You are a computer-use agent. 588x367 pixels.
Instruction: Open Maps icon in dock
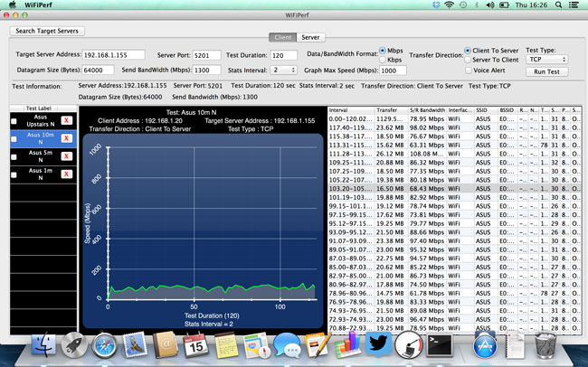pos(257,345)
